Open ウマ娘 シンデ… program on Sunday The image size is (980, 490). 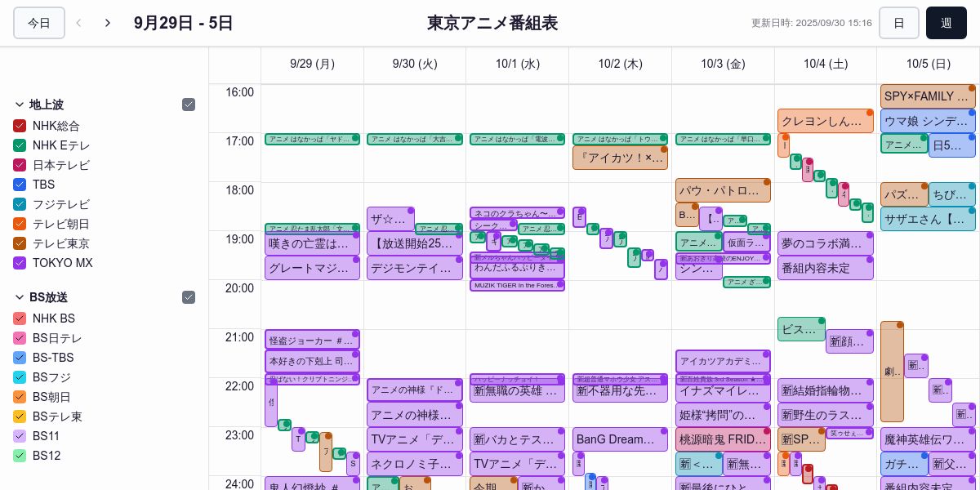928,121
